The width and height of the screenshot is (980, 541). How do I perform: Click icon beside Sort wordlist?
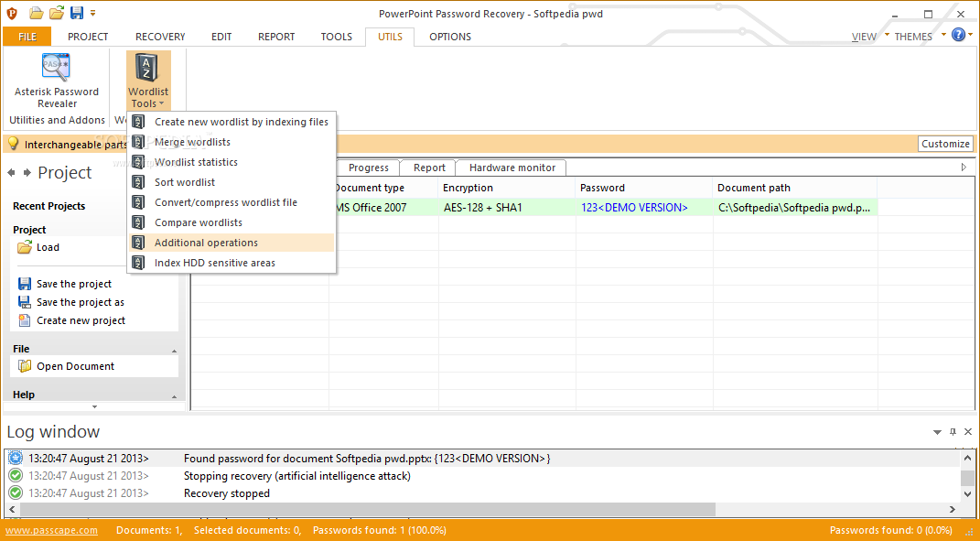click(138, 182)
